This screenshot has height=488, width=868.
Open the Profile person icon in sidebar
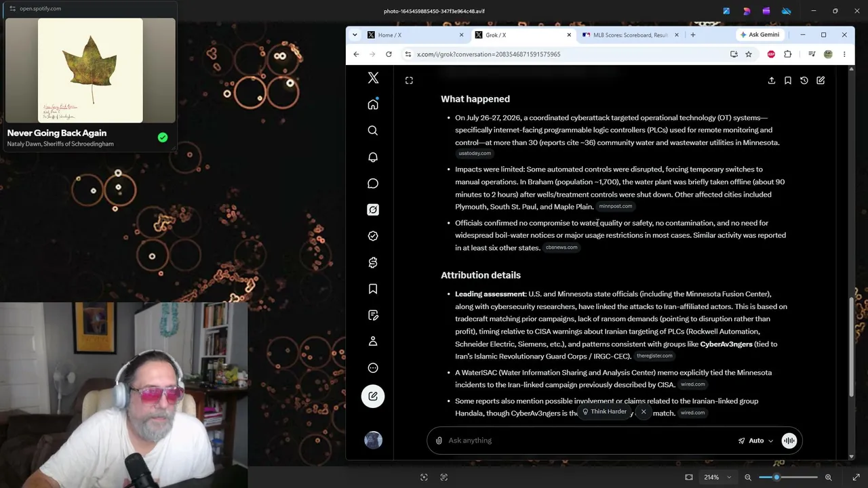coord(373,342)
